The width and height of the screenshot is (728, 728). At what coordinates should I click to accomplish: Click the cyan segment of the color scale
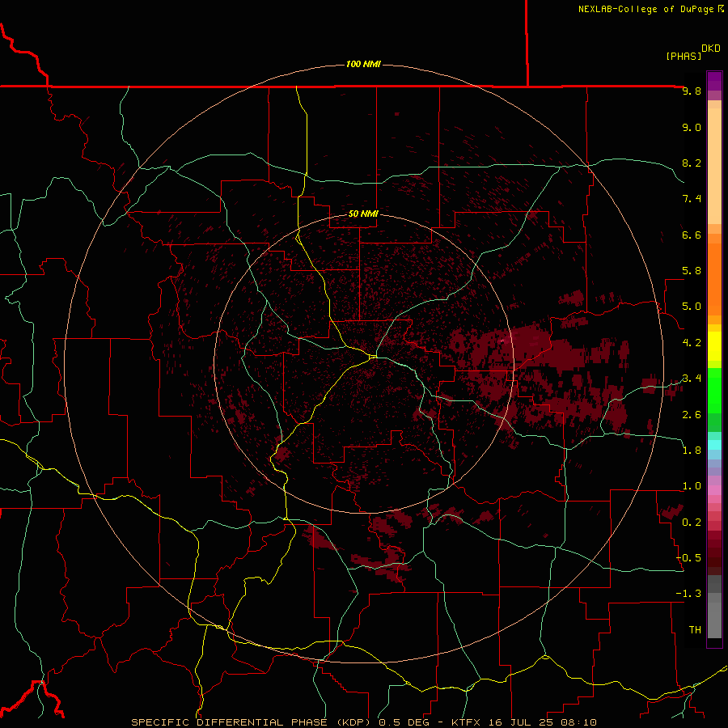point(714,444)
